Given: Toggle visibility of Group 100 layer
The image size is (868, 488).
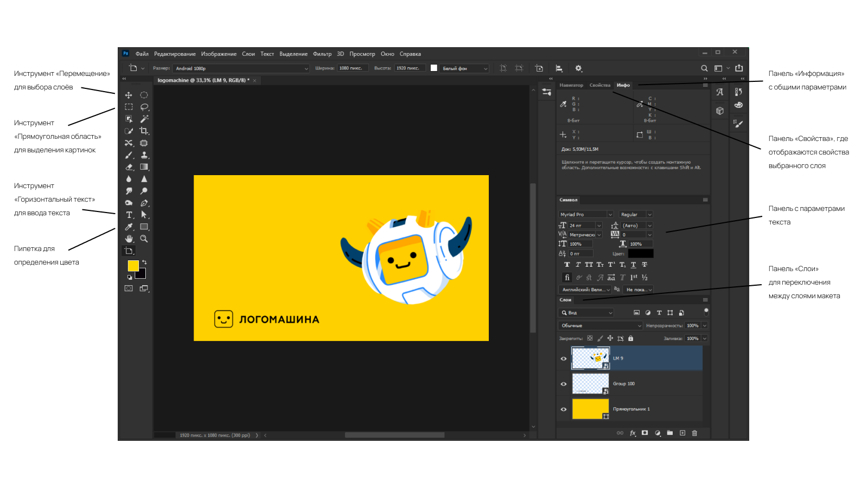Looking at the screenshot, I should click(x=564, y=384).
